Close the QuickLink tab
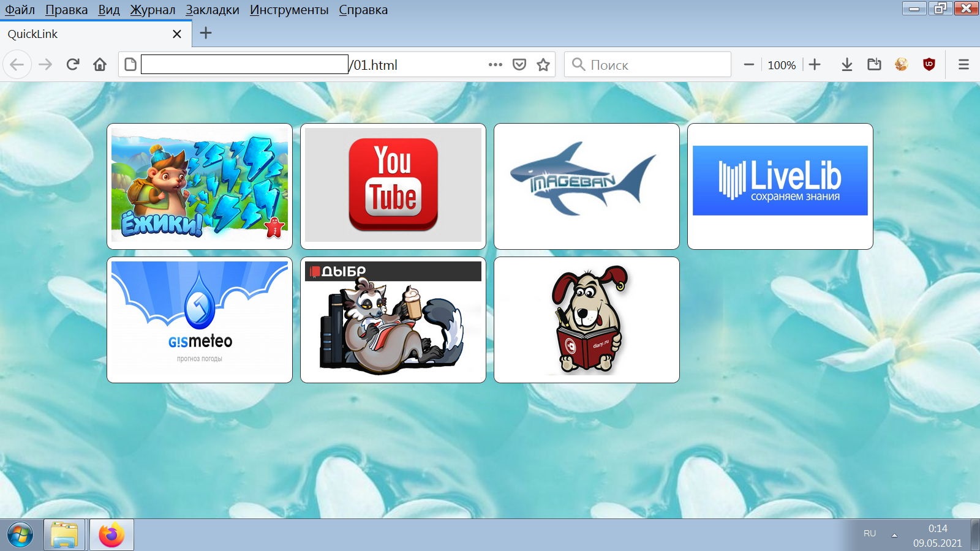The width and height of the screenshot is (980, 551). (177, 34)
